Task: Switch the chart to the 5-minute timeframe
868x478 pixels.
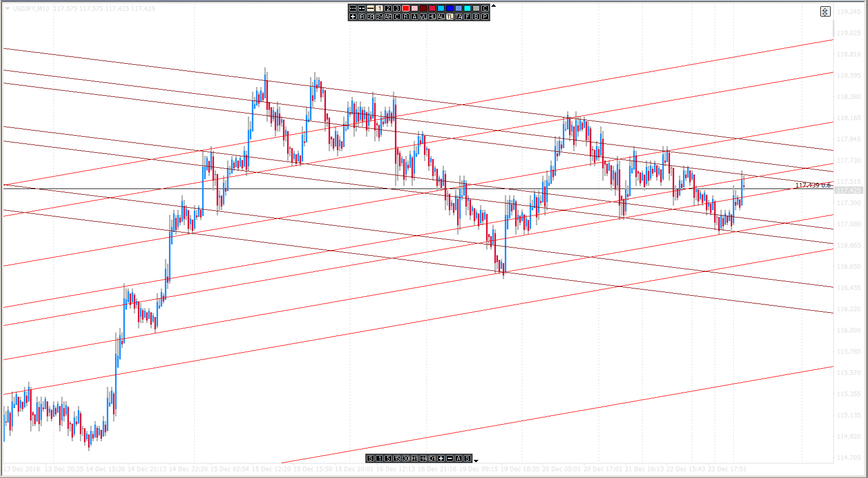Action: (388, 458)
